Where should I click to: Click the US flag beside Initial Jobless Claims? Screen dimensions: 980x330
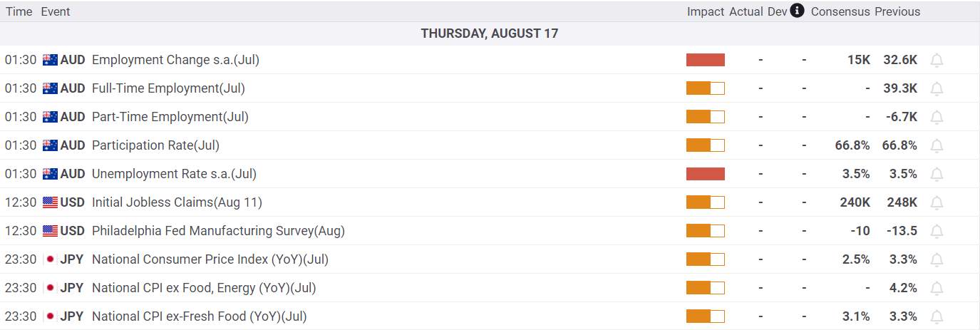(x=50, y=202)
